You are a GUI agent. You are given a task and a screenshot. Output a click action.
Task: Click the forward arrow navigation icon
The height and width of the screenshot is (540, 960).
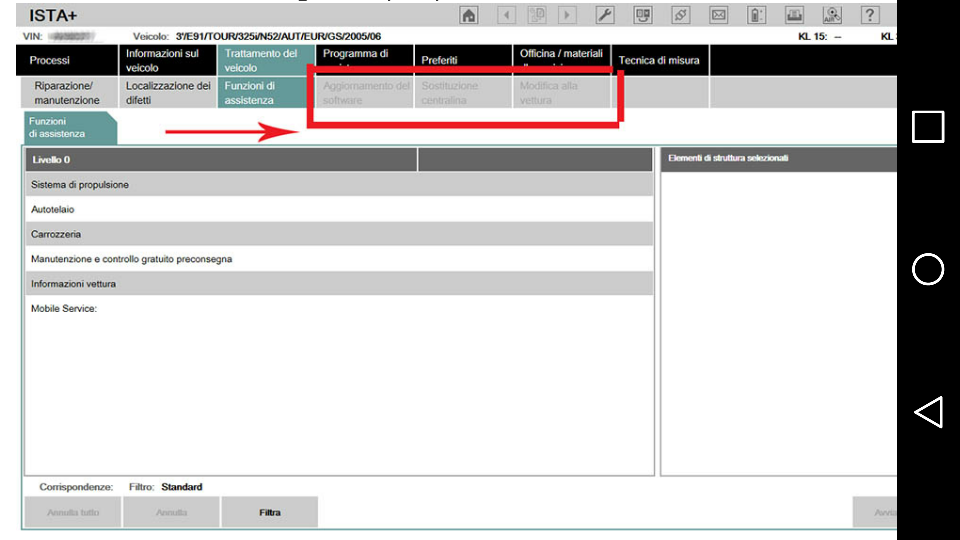[568, 15]
